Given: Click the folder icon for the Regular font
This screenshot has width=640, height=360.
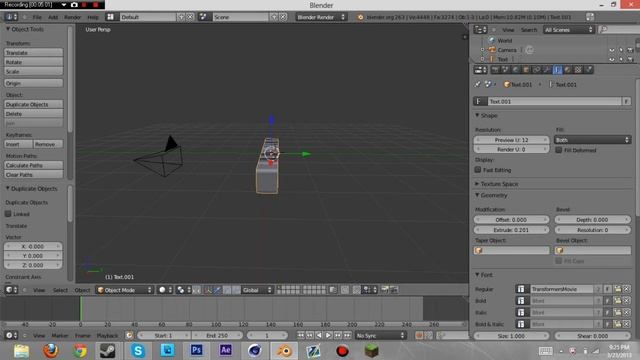Looking at the screenshot, I should coord(618,289).
